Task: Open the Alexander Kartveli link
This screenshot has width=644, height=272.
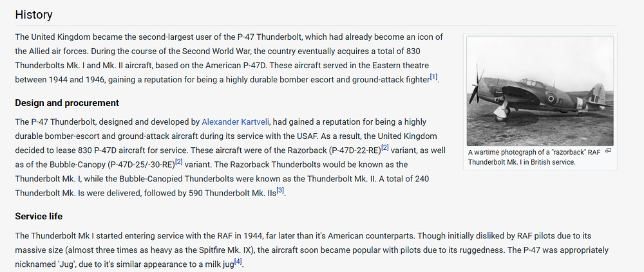Action: [235, 122]
